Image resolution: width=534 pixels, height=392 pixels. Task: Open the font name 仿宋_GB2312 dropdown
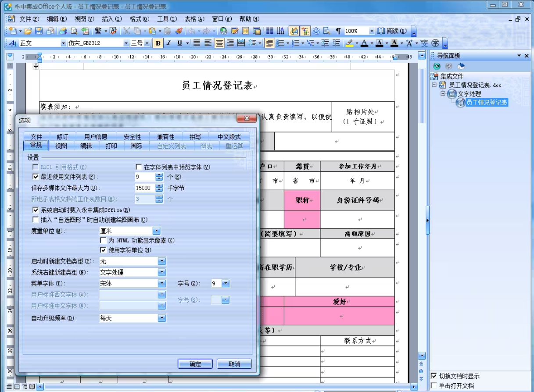[x=126, y=43]
